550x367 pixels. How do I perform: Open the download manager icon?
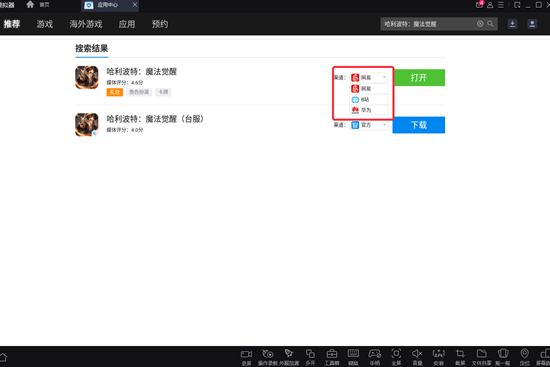[x=512, y=24]
